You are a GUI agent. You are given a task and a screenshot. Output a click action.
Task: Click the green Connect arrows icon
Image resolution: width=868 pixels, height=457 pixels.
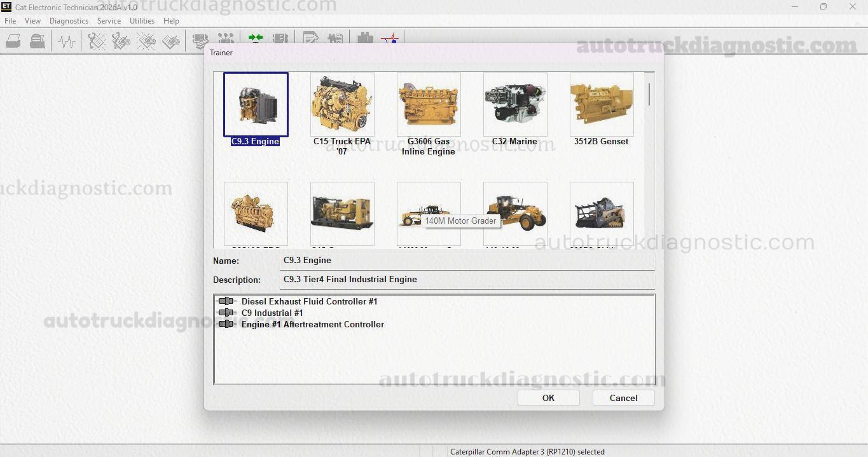pos(256,38)
